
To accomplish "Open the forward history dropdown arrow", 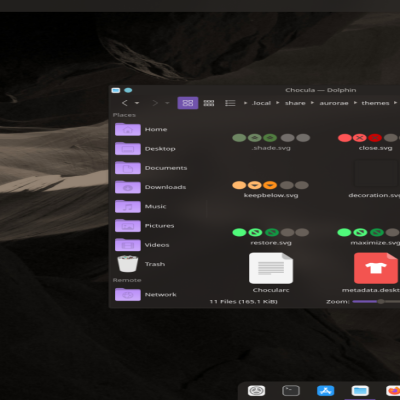I will (167, 103).
